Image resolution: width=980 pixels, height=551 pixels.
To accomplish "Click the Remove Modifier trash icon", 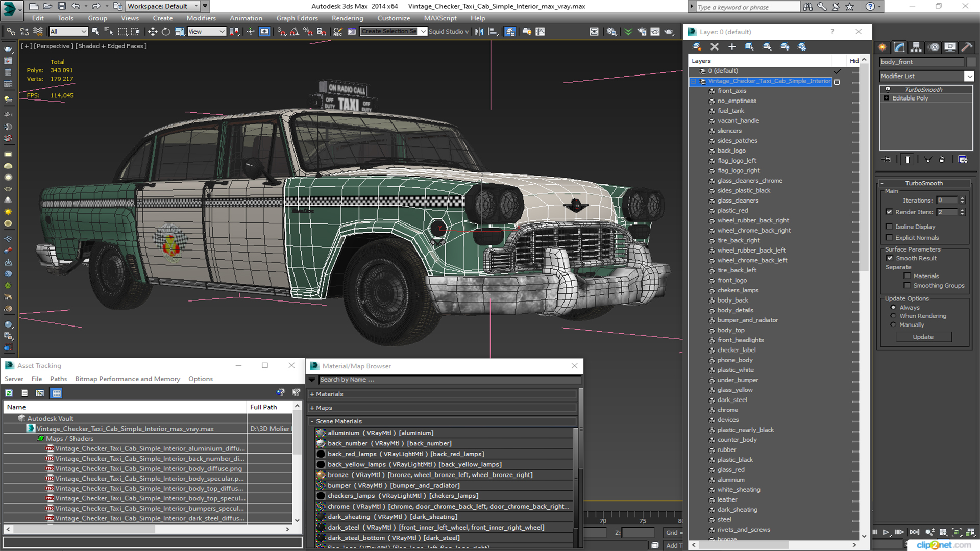I will tap(942, 159).
